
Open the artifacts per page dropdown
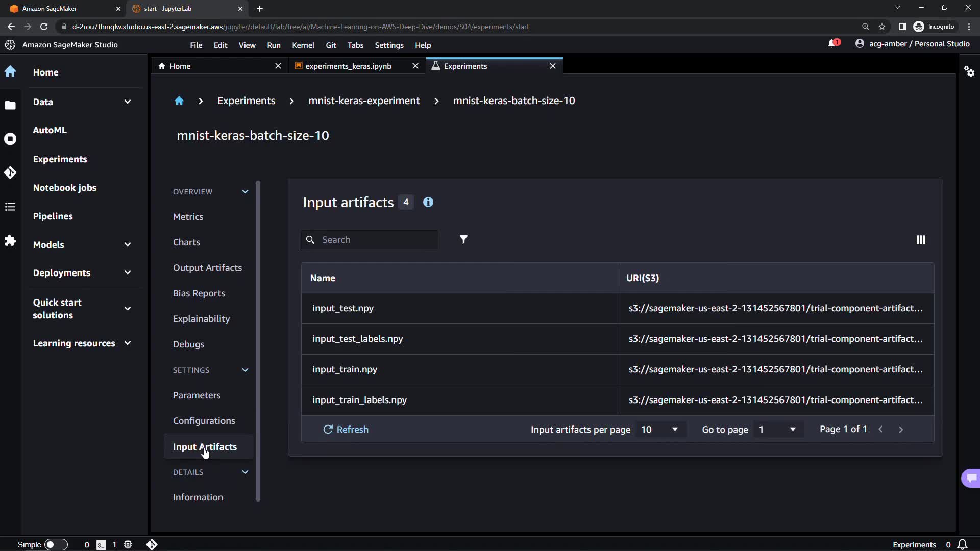click(659, 430)
